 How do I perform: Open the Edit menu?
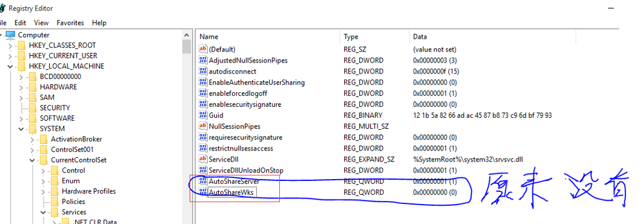point(20,23)
